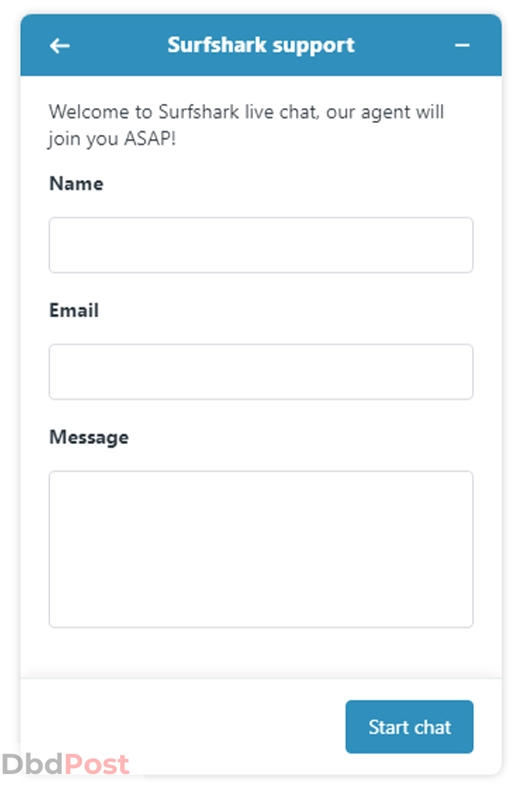Click the welcome message text
Viewport: 522px width, 786px height.
(246, 125)
